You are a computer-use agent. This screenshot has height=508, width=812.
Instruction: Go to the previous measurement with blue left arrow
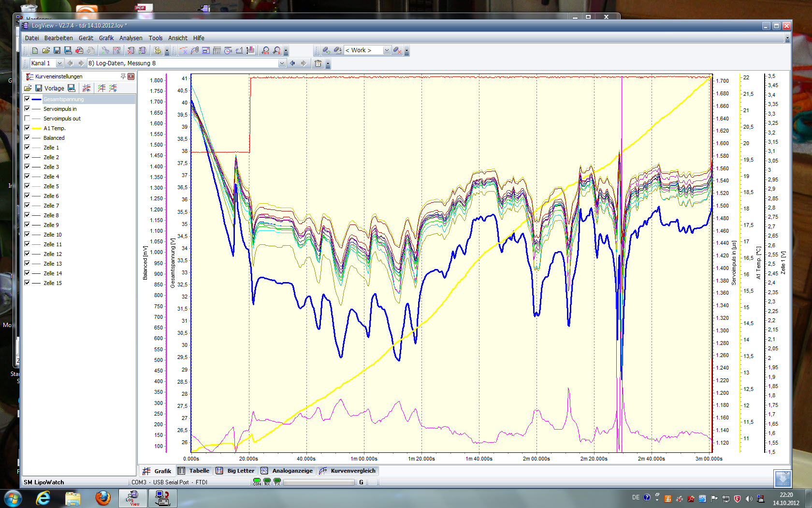pos(292,63)
